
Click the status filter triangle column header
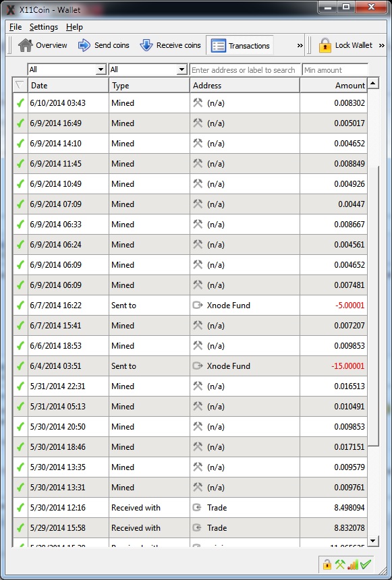pos(20,86)
